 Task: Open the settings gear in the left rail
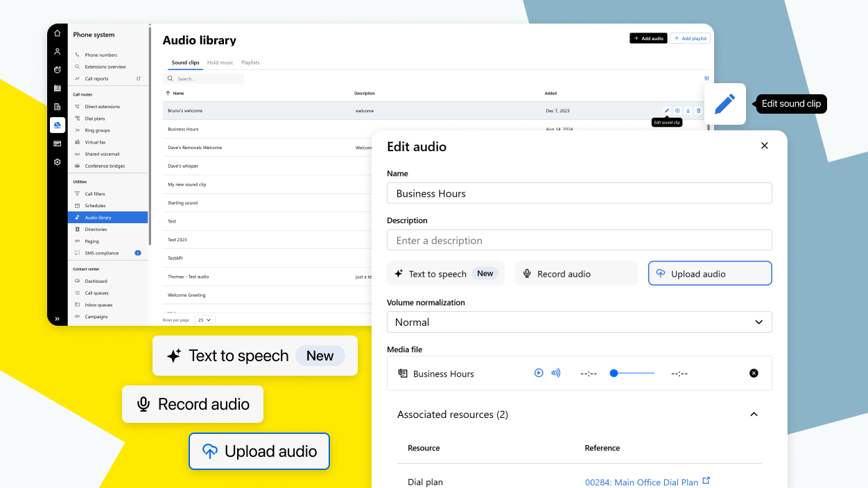pyautogui.click(x=58, y=162)
